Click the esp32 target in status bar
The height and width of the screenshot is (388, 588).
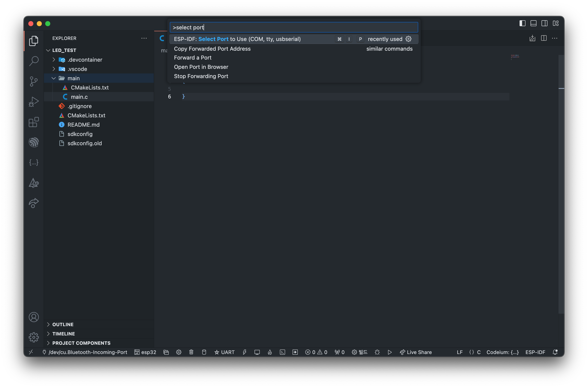145,352
